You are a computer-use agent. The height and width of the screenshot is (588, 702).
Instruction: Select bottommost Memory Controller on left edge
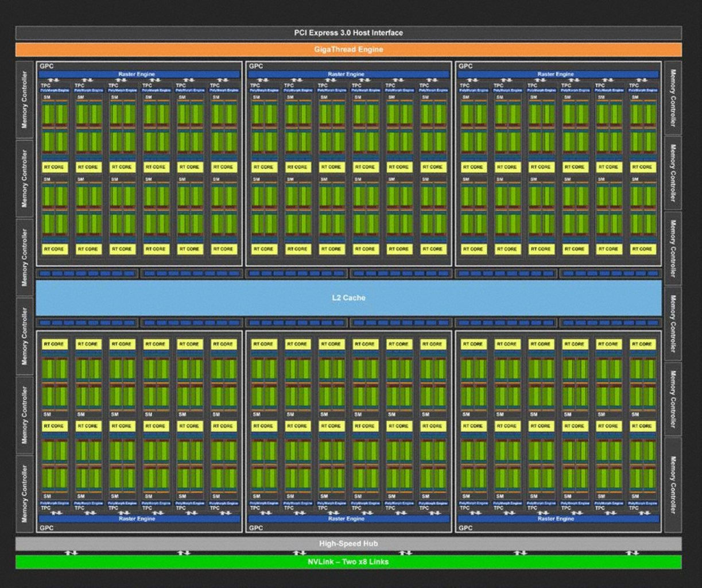tap(24, 494)
